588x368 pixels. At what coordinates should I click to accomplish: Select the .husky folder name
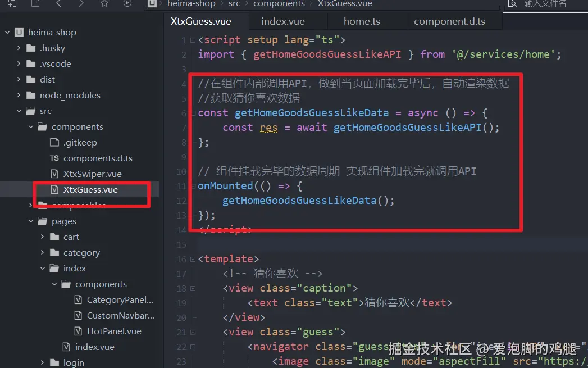[x=52, y=48]
